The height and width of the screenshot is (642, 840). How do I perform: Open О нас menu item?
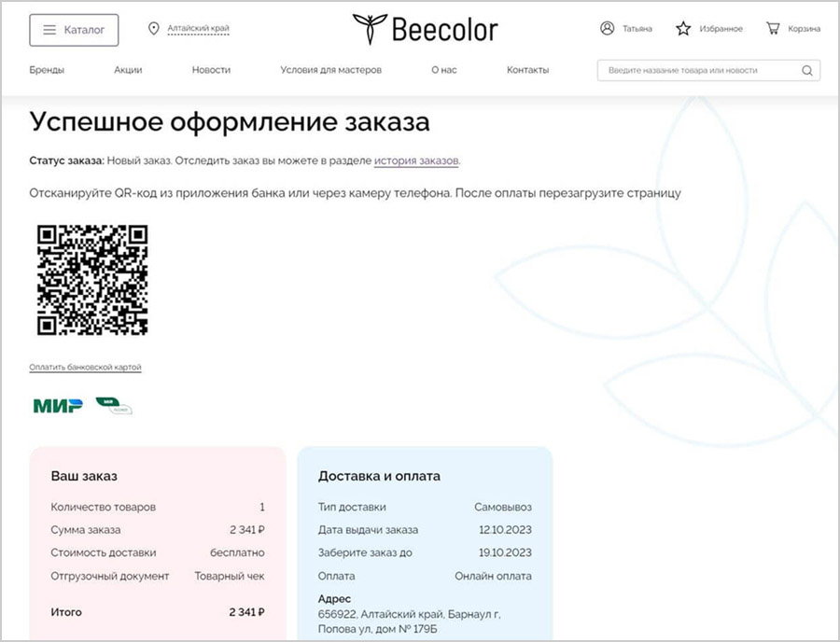(444, 70)
